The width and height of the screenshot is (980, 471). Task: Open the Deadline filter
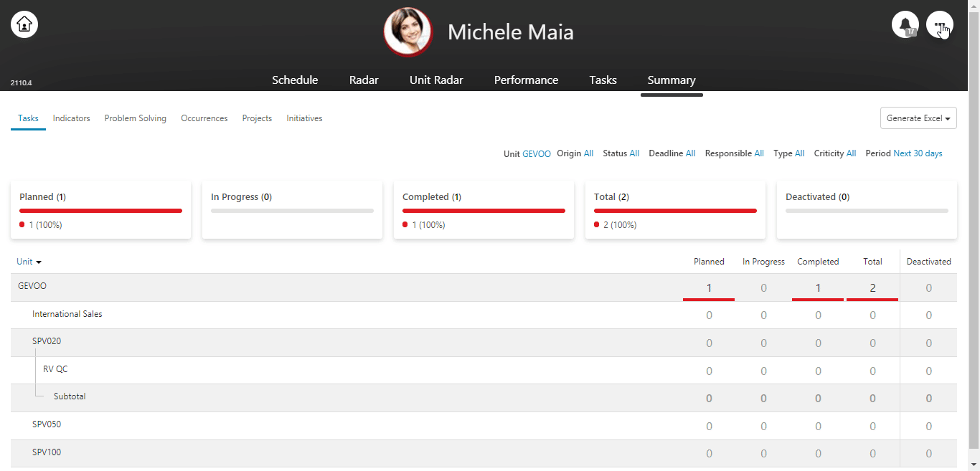690,153
